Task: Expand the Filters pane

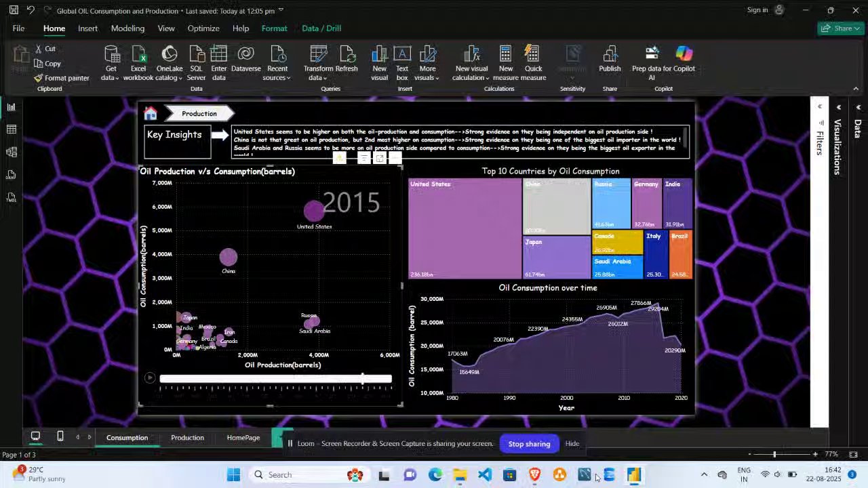Action: [819, 107]
